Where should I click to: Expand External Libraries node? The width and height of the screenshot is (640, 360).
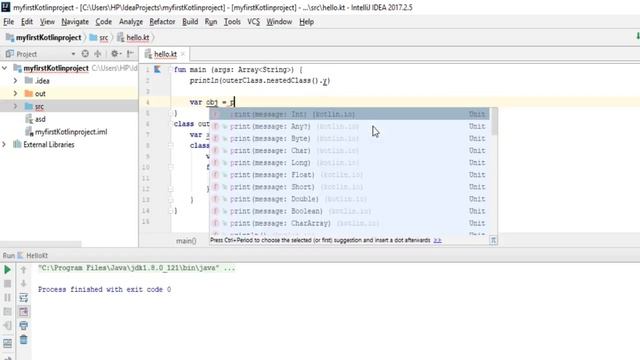[x=4, y=144]
